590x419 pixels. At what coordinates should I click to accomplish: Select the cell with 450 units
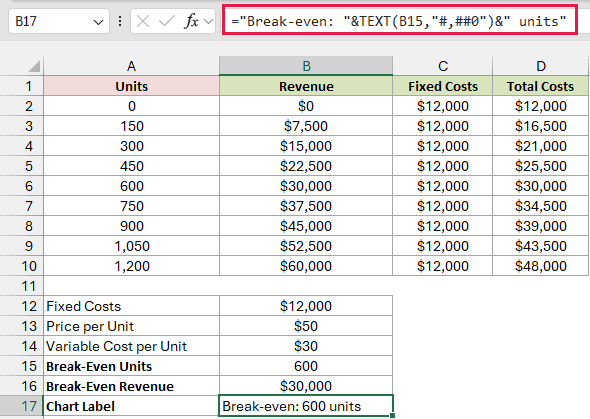[131, 166]
